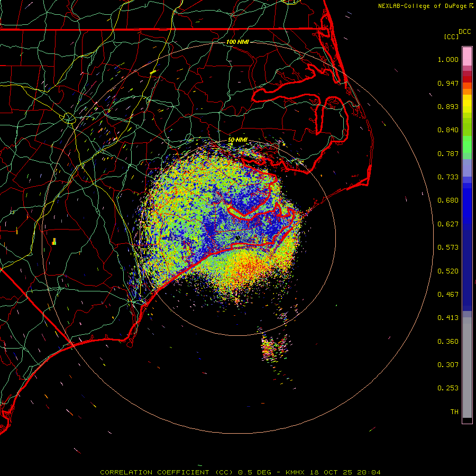Image resolution: width=476 pixels, height=476 pixels.
Task: Select the DCC product label above the color bar
Action: click(464, 32)
